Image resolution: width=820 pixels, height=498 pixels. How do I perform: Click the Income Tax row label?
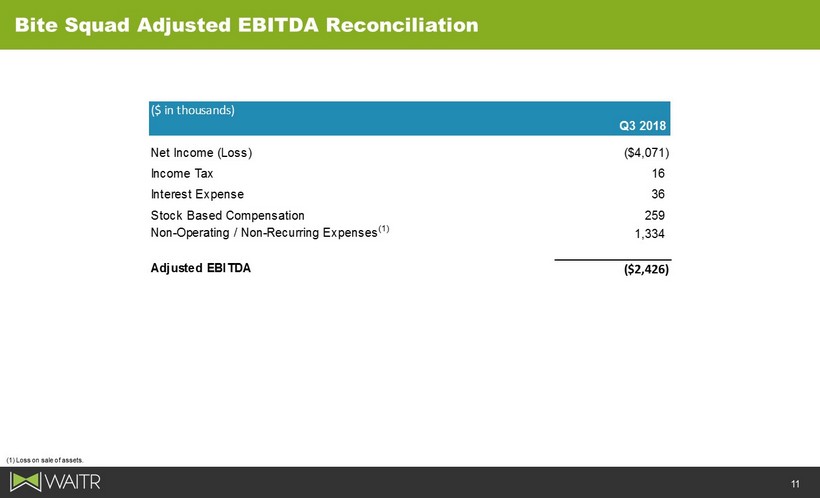(x=182, y=173)
